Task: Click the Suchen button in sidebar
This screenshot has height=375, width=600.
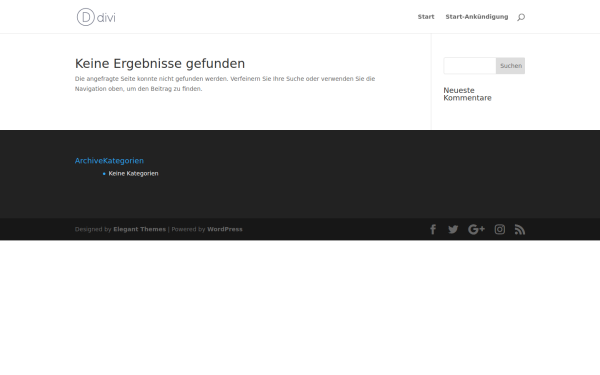Action: pyautogui.click(x=510, y=66)
